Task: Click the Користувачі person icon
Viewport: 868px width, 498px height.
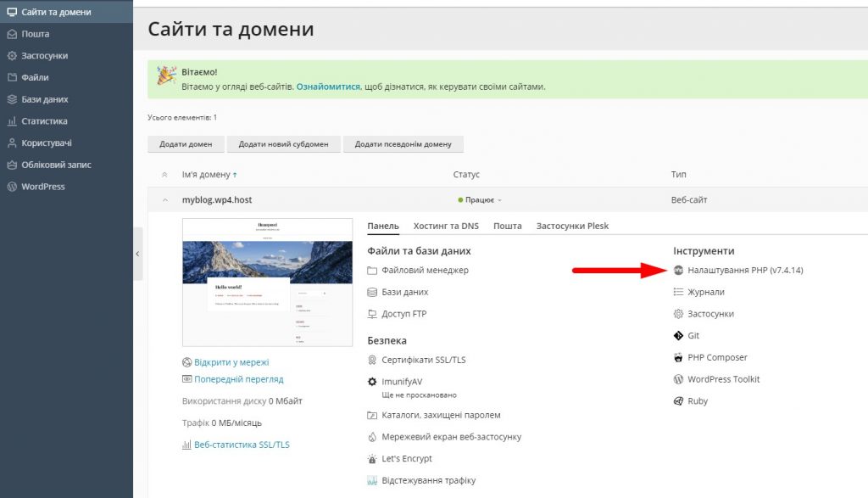Action: pyautogui.click(x=12, y=143)
